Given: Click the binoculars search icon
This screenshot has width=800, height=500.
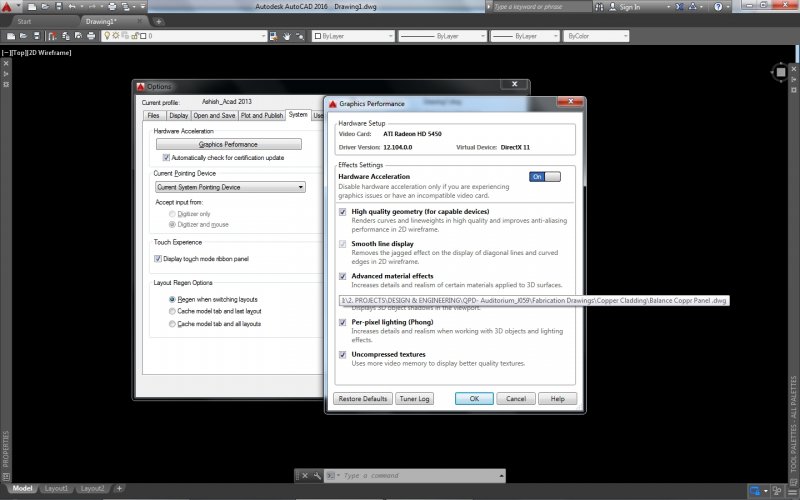Looking at the screenshot, I should 599,7.
